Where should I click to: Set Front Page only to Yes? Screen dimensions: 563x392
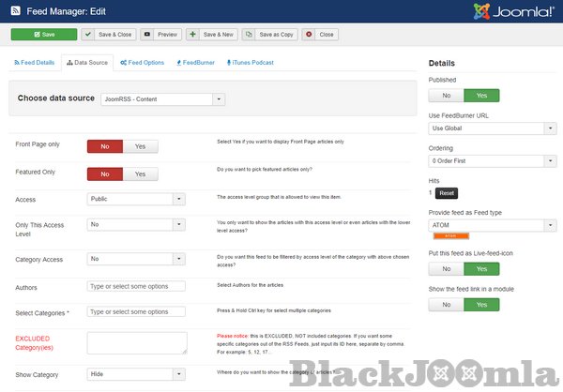pos(140,146)
